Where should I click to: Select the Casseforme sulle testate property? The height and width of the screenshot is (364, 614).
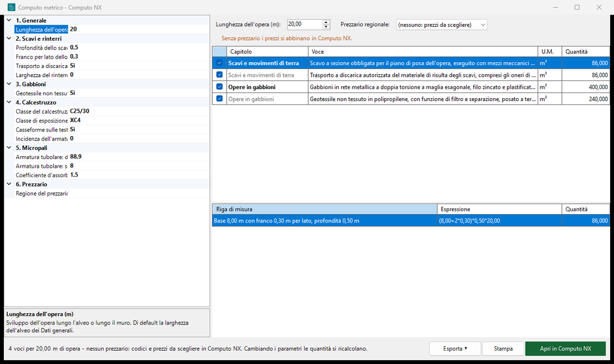pos(112,129)
